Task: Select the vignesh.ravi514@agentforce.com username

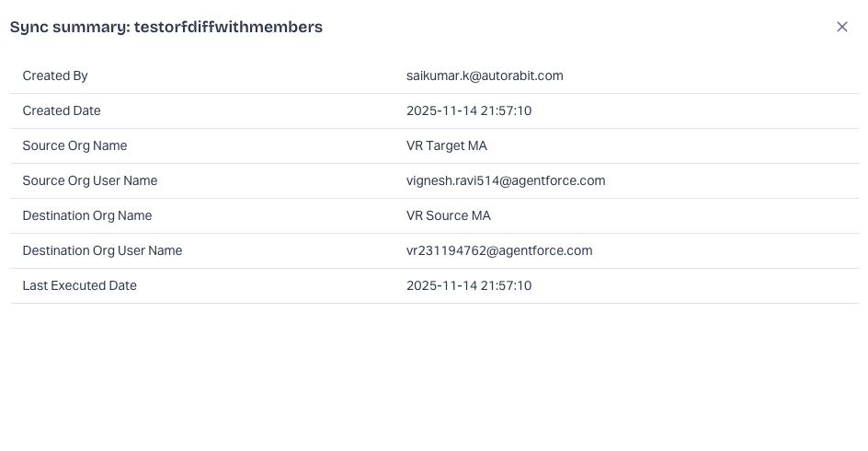Action: click(x=506, y=180)
